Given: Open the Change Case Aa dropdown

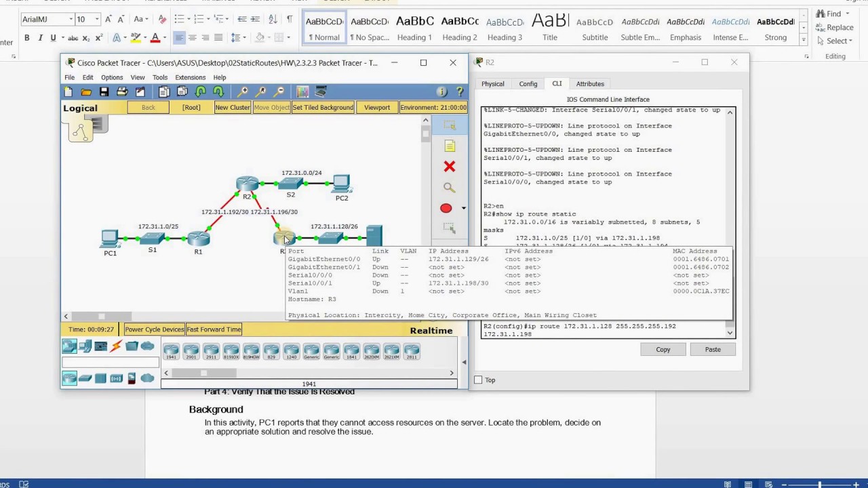Looking at the screenshot, I should [140, 19].
